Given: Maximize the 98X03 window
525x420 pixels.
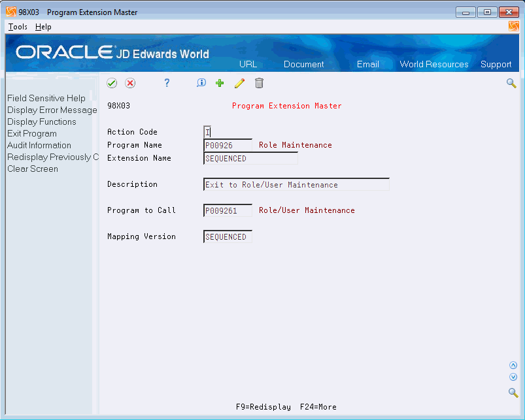Looking at the screenshot, I should pyautogui.click(x=487, y=12).
